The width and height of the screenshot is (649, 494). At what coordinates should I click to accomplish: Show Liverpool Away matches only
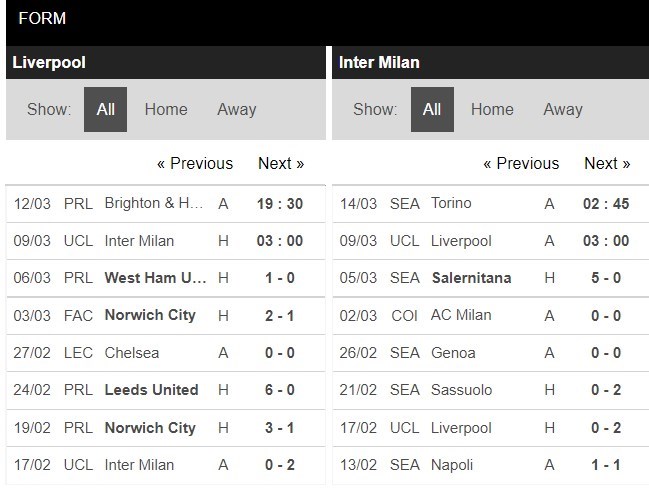point(237,110)
